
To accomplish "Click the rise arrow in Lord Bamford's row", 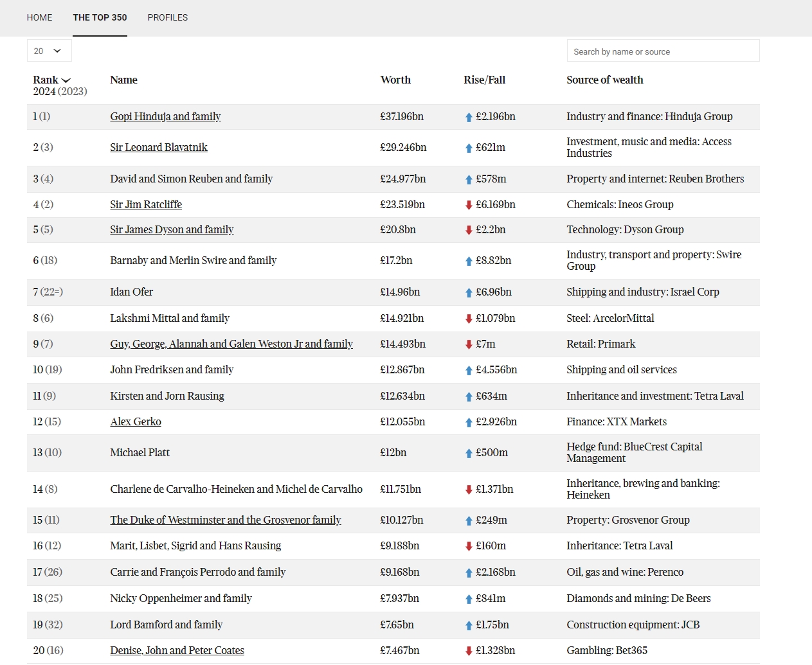I will pos(469,626).
